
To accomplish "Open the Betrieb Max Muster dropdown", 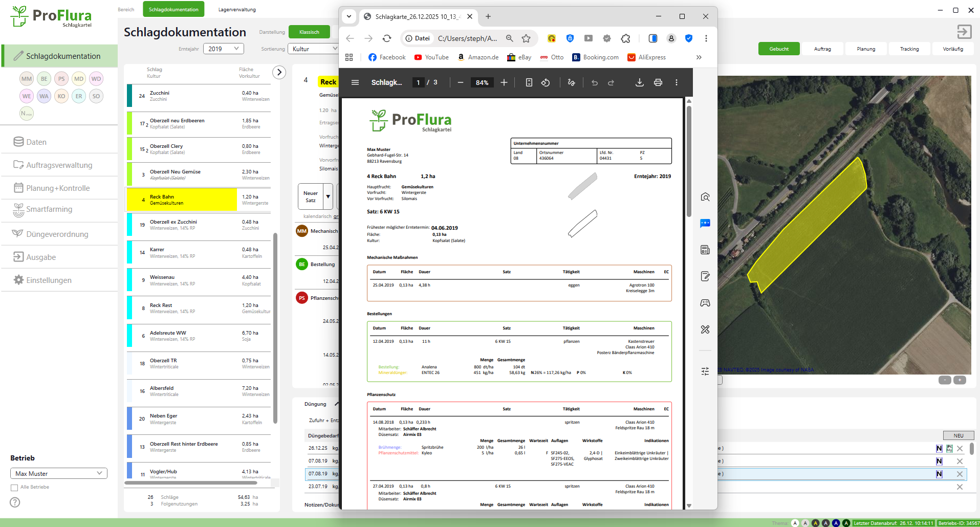I will [x=59, y=474].
